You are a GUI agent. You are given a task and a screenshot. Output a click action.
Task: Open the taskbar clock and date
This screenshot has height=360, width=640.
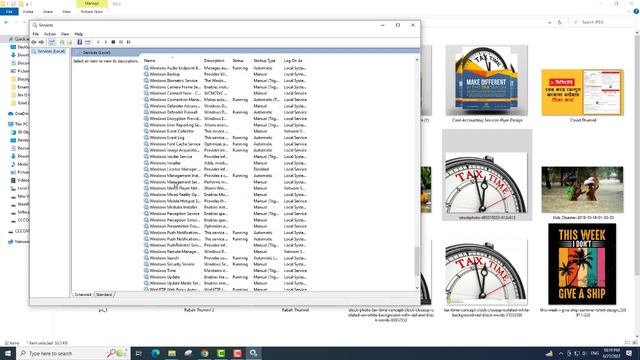tap(611, 353)
